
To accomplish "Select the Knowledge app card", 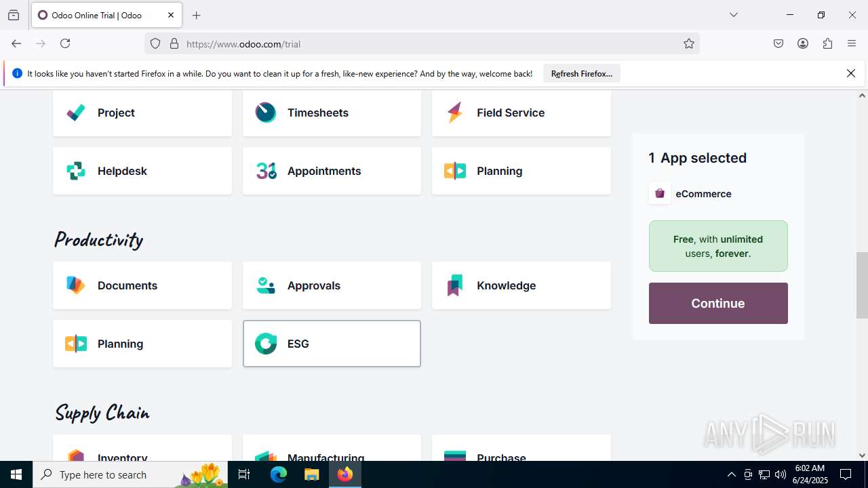I will [x=521, y=285].
